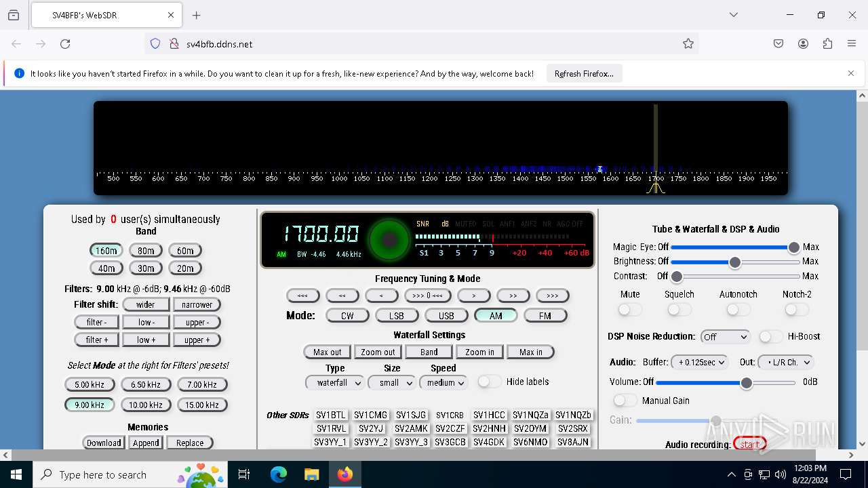This screenshot has width=868, height=488.
Task: Reload the page with the refresh icon
Action: coord(65,44)
